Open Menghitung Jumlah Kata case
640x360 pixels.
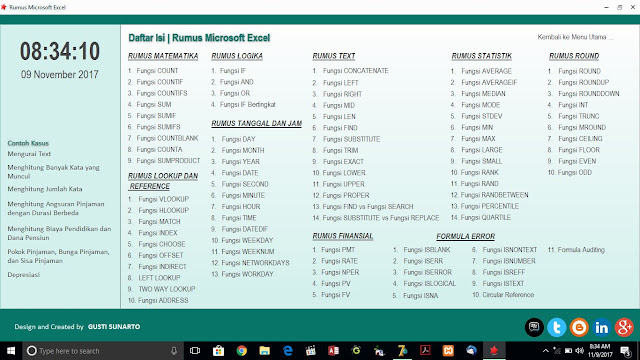[x=45, y=189]
